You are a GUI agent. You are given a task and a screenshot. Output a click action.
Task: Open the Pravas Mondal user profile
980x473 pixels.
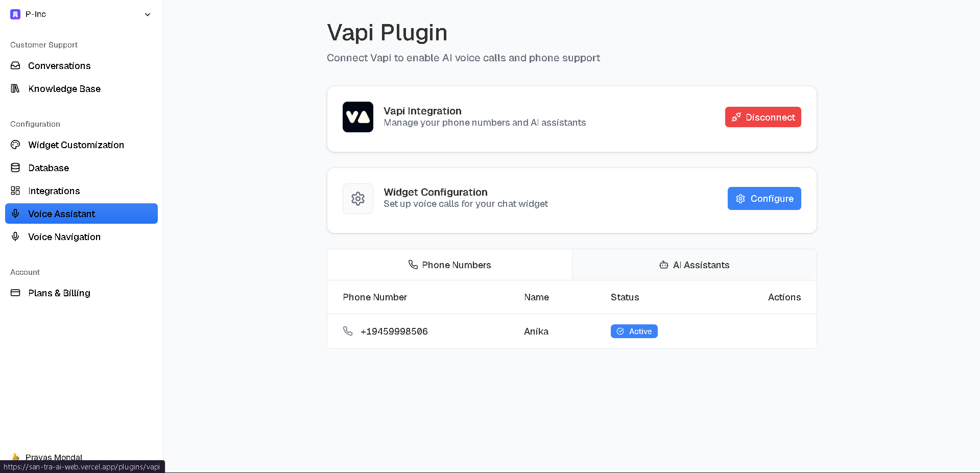click(54, 456)
